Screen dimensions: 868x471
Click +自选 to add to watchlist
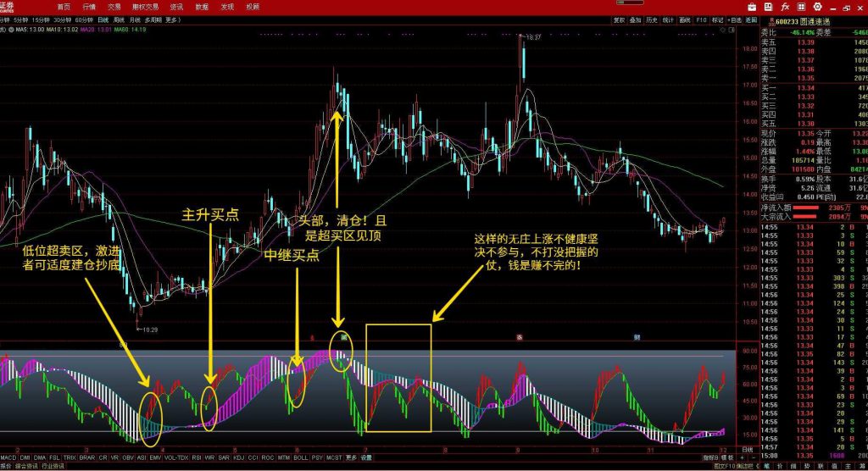(x=734, y=19)
